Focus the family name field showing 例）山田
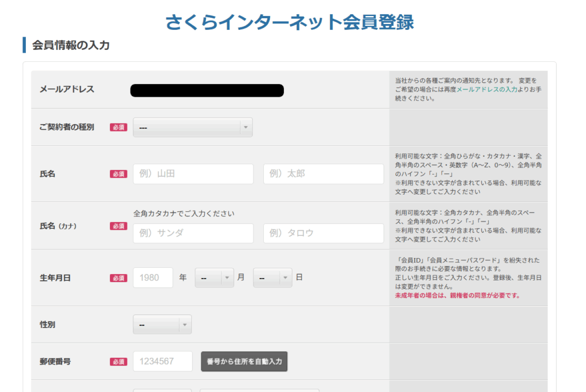Image resolution: width=586 pixels, height=392 pixels. click(193, 174)
